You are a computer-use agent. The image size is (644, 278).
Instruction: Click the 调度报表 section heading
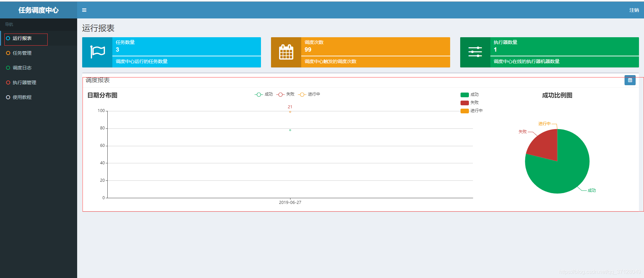[x=98, y=80]
